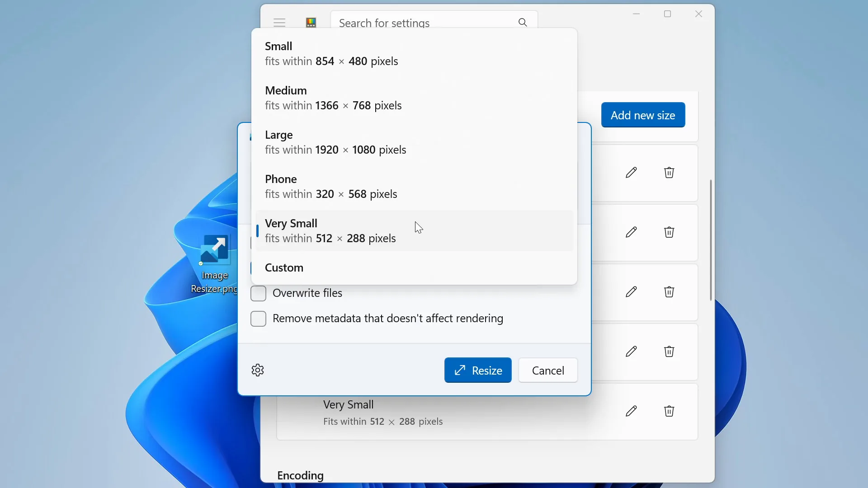Screen dimensions: 868x488
Task: Cancel the Image Resizer dialog
Action: (x=548, y=371)
